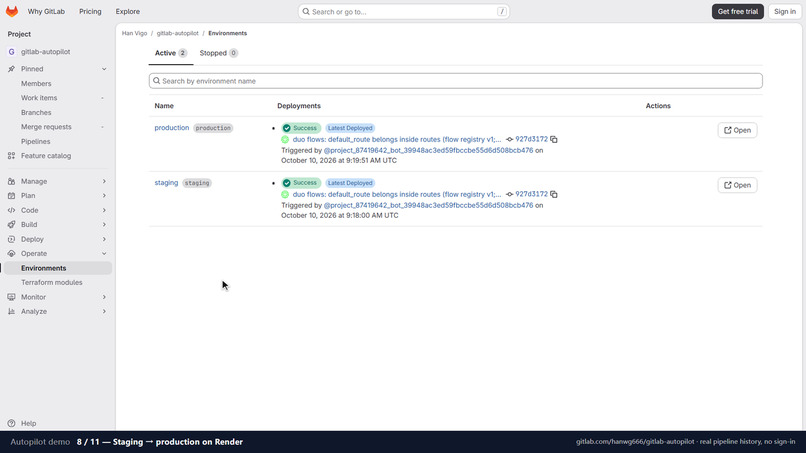Click commit icon in staging row

click(509, 194)
